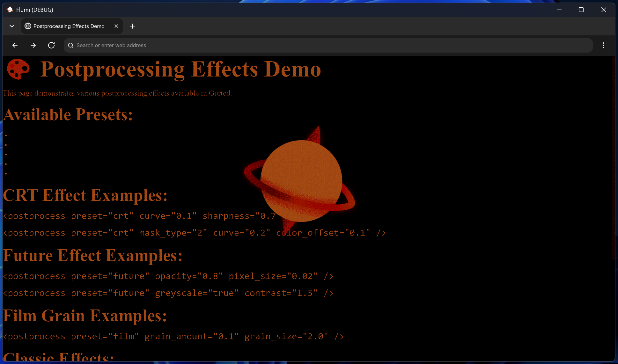Click the Flumi app logo in title bar
The height and width of the screenshot is (364, 618).
pos(10,10)
